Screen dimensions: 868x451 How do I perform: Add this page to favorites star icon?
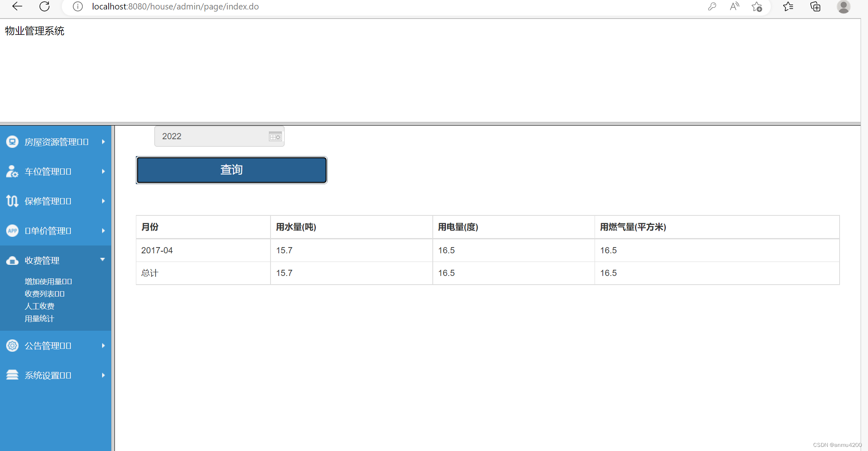tap(757, 7)
